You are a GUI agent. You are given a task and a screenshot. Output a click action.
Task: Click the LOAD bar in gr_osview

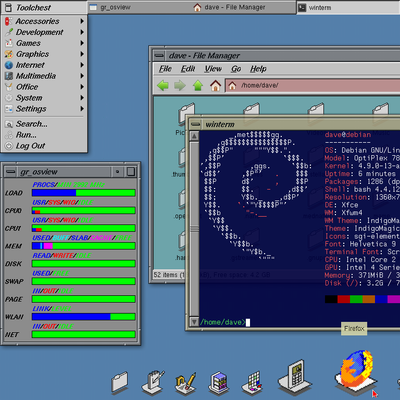point(84,193)
